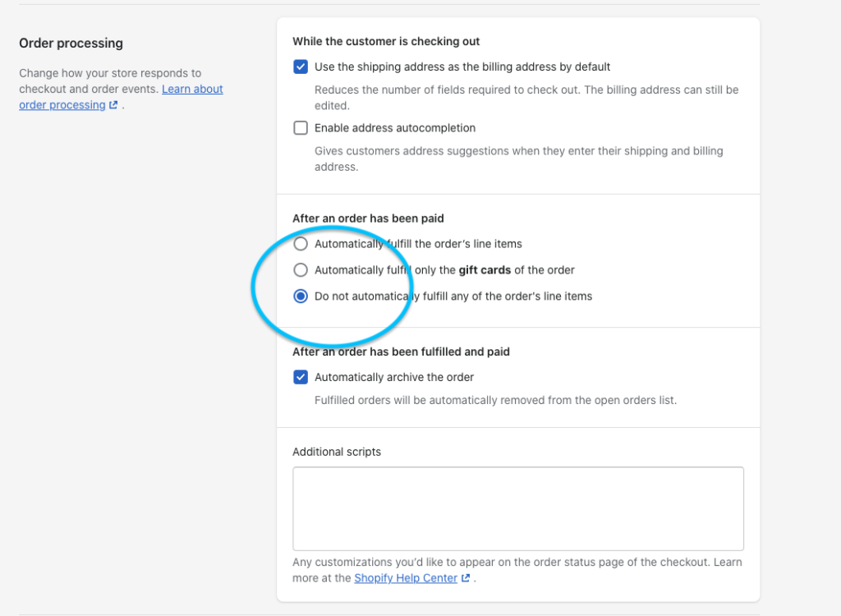The image size is (841, 616).
Task: Click the 'Automatically archive the order' label text
Action: [x=393, y=378]
